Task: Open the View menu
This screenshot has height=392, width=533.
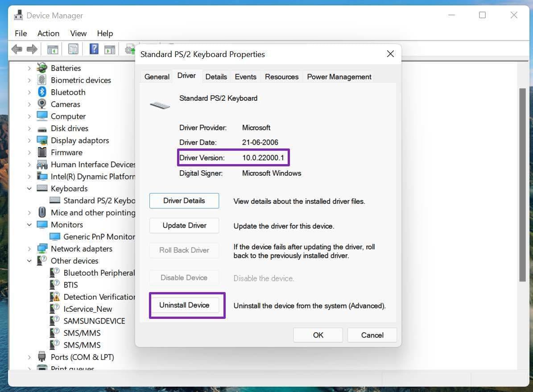Action: click(78, 33)
